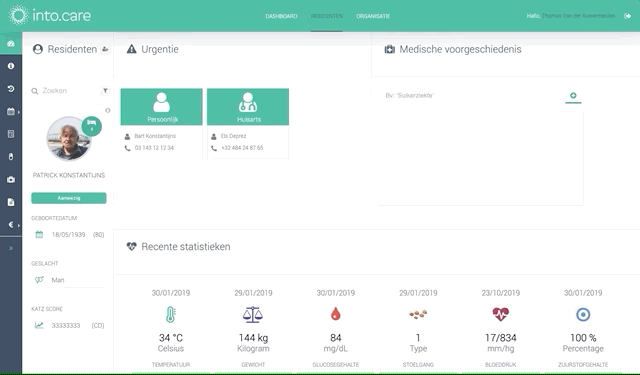Select the 100 % oxygen value

pos(583,338)
